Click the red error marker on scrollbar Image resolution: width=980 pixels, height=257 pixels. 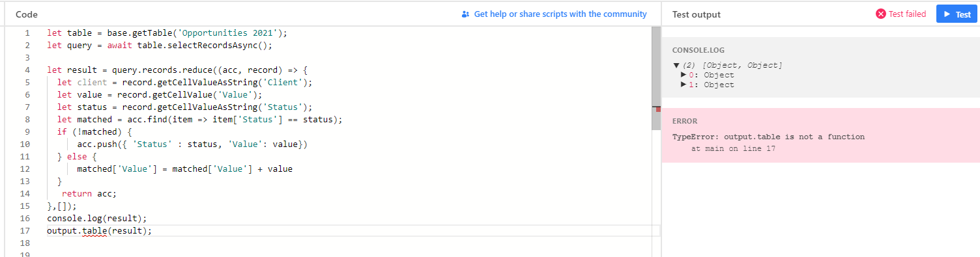(658, 109)
